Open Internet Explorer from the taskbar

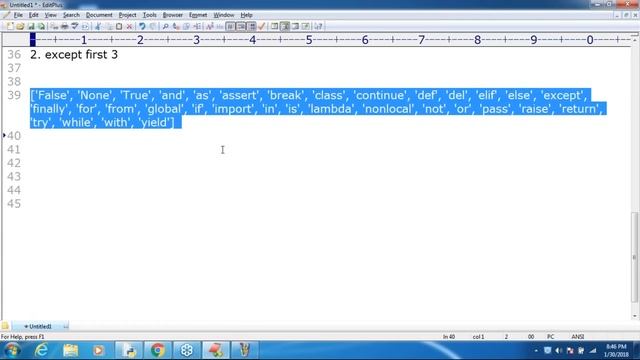(42, 350)
